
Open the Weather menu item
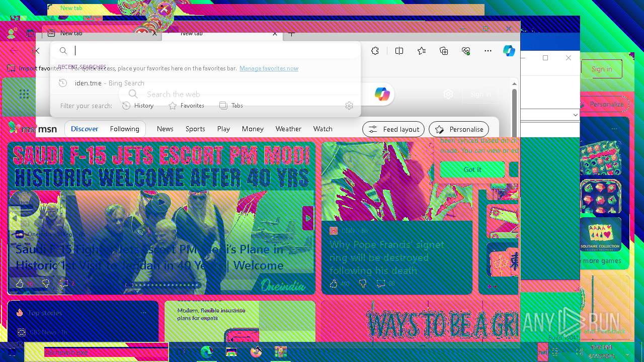pyautogui.click(x=288, y=129)
